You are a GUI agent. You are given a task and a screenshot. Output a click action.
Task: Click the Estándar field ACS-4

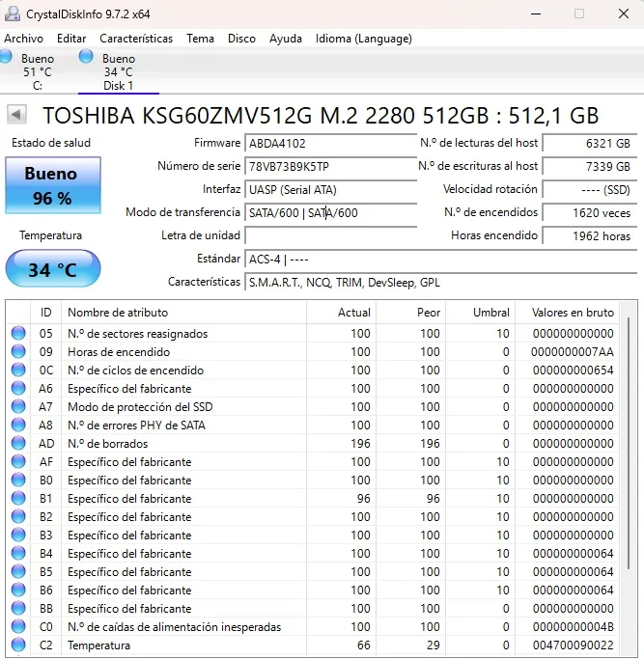click(441, 259)
